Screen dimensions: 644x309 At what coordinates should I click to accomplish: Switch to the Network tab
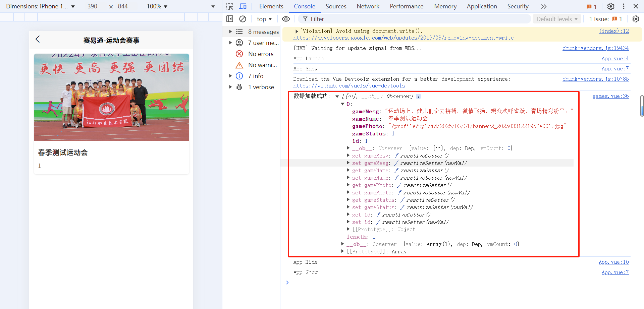click(368, 6)
